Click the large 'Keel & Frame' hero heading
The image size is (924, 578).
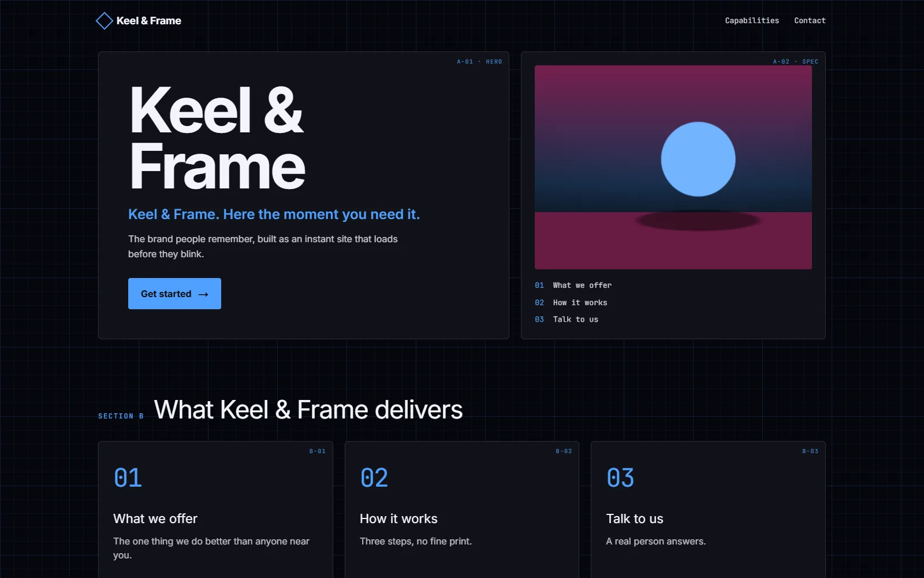tap(217, 138)
